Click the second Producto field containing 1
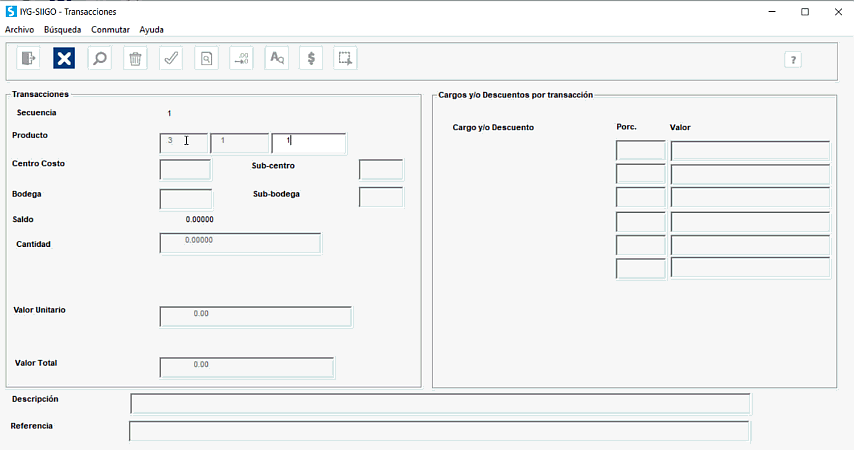854x450 pixels. 240,143
